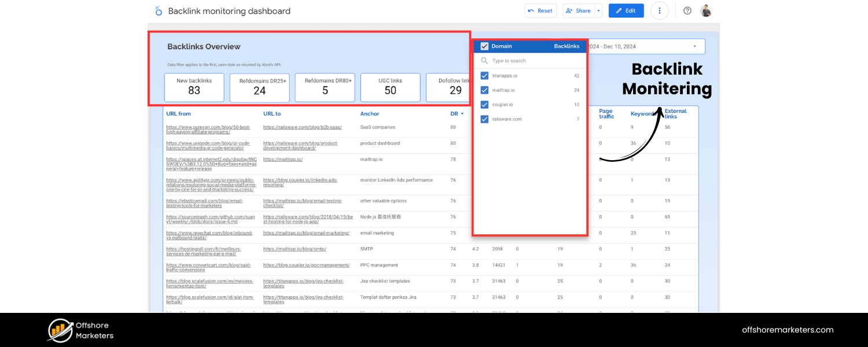This screenshot has height=347, width=868.
Task: Uncheck the select-all checkbox in the Domain header
Action: 484,46
